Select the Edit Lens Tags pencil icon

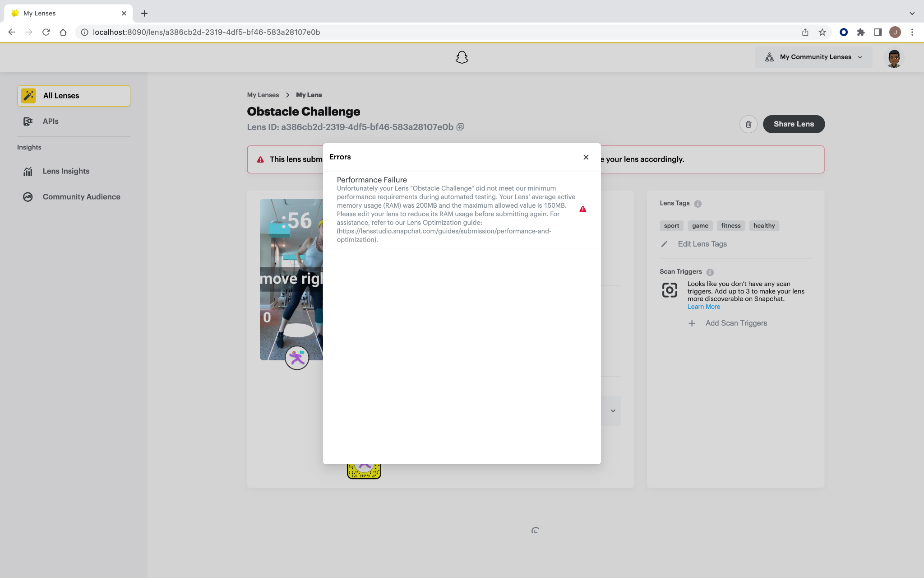(x=664, y=244)
